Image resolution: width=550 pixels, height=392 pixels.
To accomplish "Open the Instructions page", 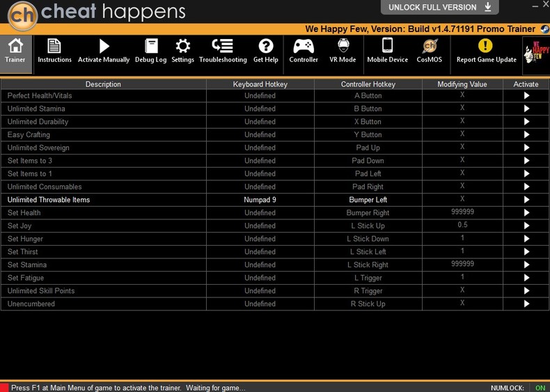I will click(x=54, y=52).
